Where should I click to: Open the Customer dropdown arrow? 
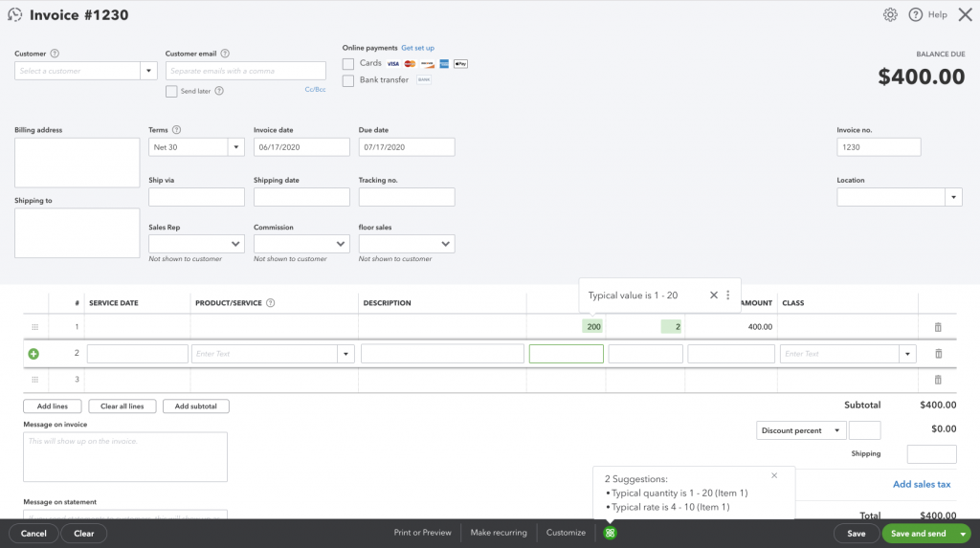148,71
